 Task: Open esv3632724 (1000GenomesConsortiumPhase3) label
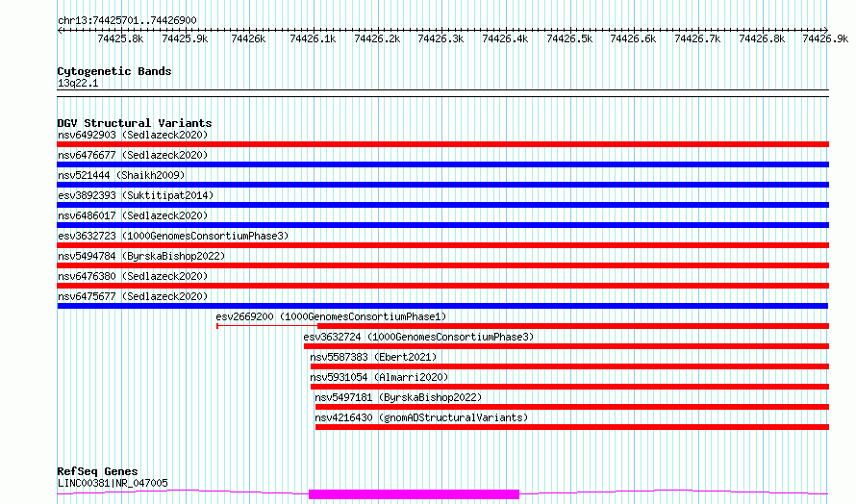(x=418, y=337)
